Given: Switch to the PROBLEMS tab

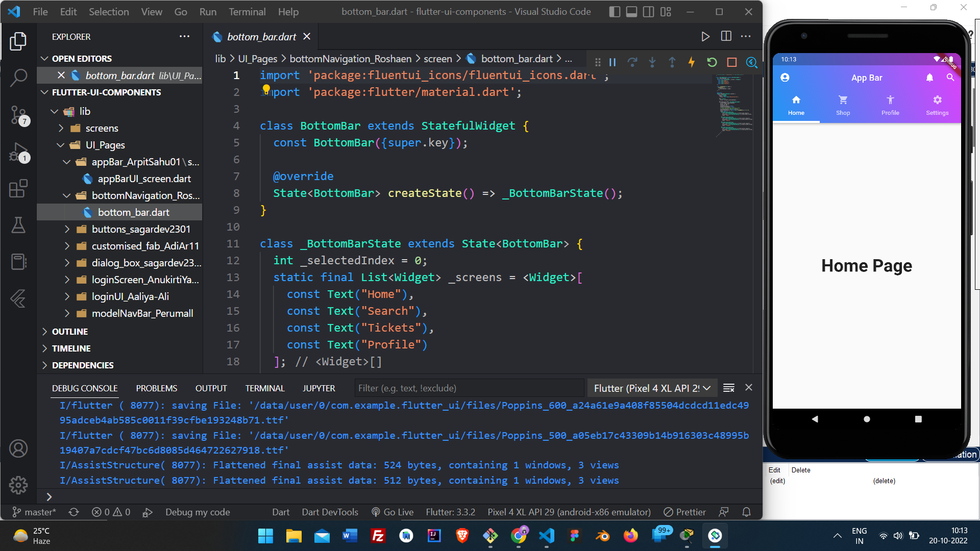Looking at the screenshot, I should [156, 388].
